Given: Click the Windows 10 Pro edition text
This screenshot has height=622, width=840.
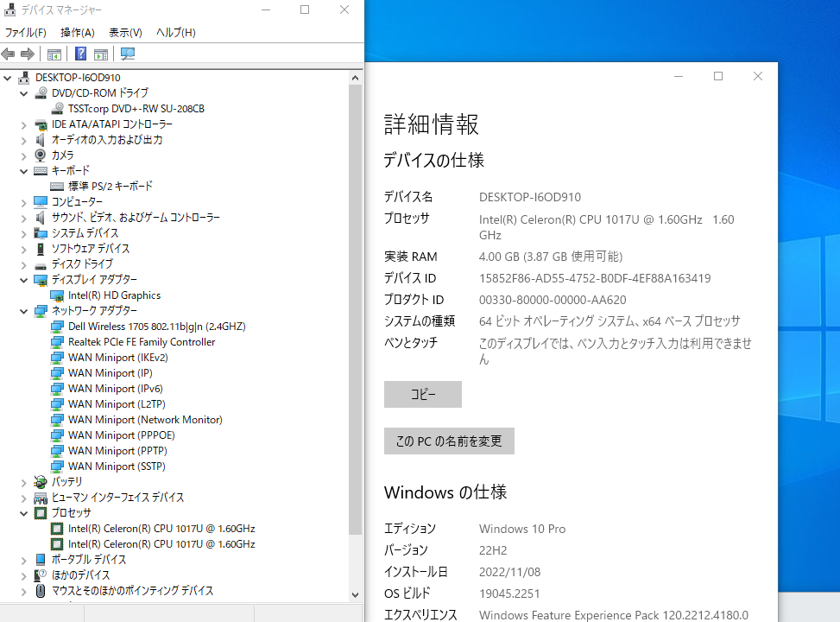Looking at the screenshot, I should pyautogui.click(x=522, y=529).
